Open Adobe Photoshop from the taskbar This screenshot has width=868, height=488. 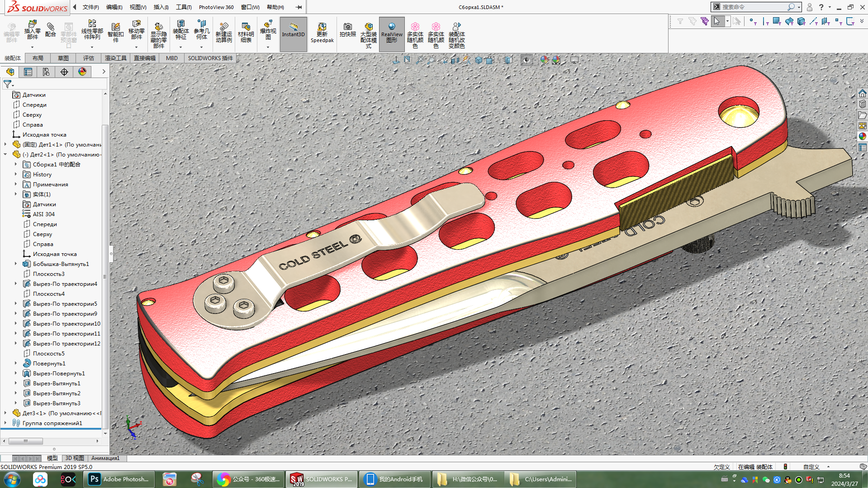click(119, 479)
